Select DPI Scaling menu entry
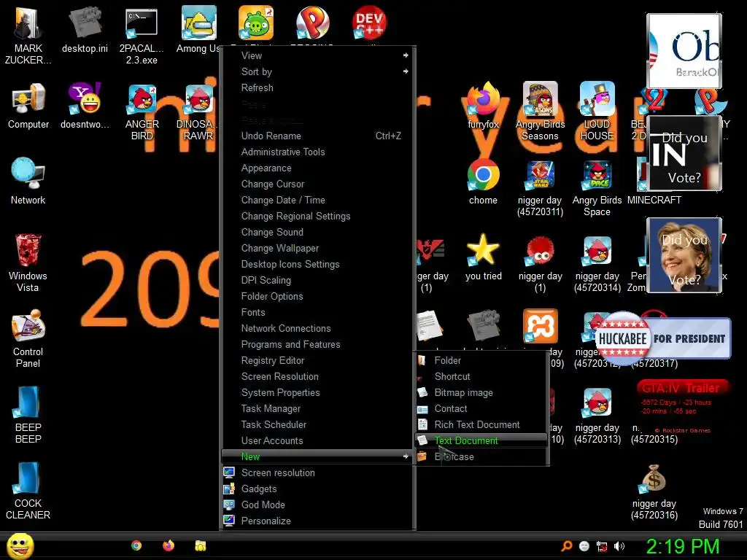Image resolution: width=747 pixels, height=560 pixels. click(317, 280)
